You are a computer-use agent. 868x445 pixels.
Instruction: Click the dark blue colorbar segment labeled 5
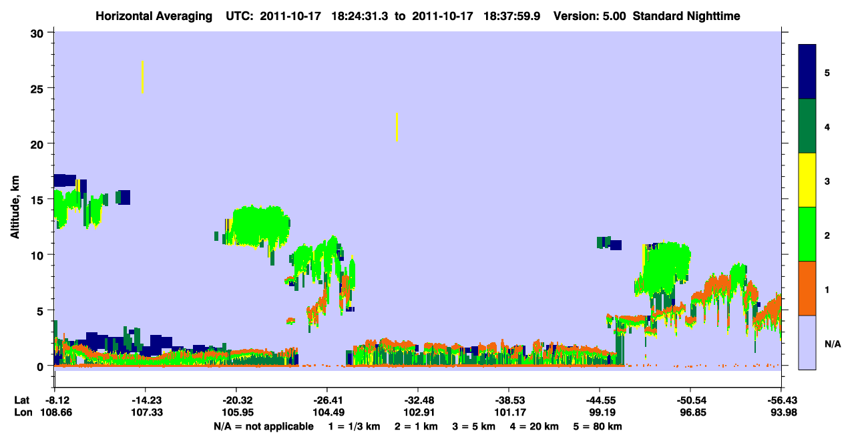[807, 71]
